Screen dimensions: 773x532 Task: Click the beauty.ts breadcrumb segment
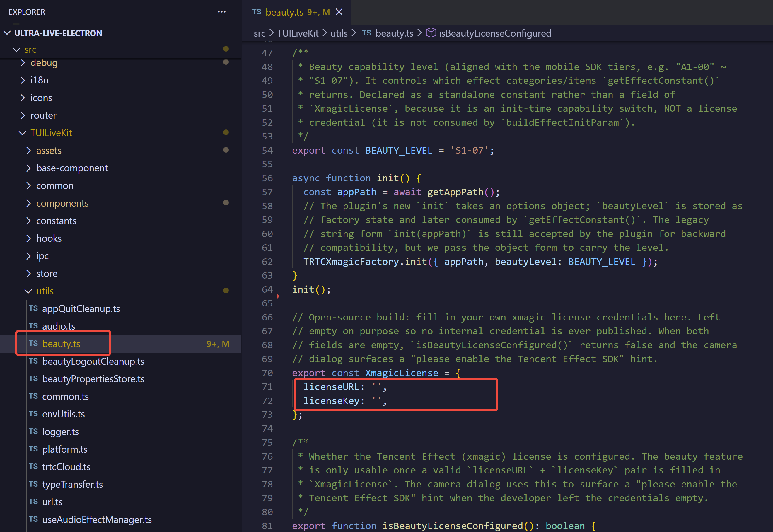(395, 33)
